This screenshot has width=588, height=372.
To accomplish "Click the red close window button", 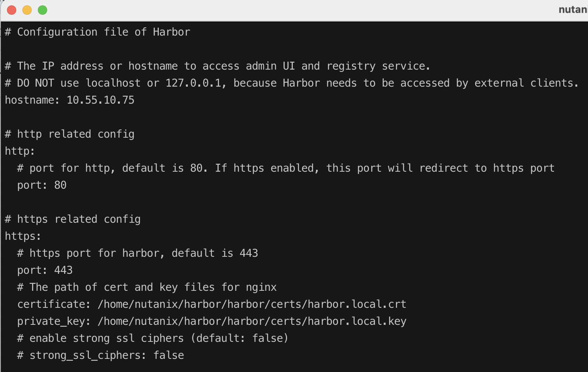I will click(12, 10).
